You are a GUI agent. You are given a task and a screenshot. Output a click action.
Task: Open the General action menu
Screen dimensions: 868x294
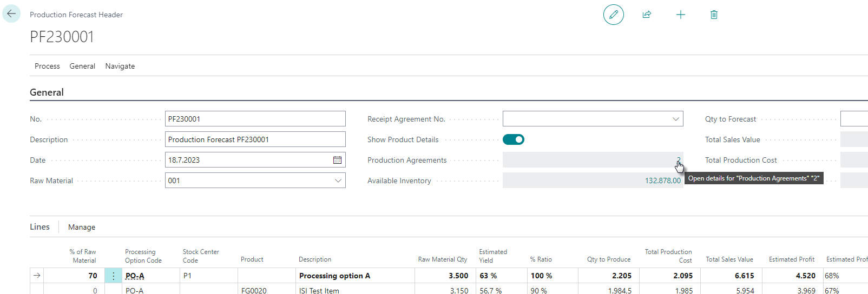(x=82, y=66)
